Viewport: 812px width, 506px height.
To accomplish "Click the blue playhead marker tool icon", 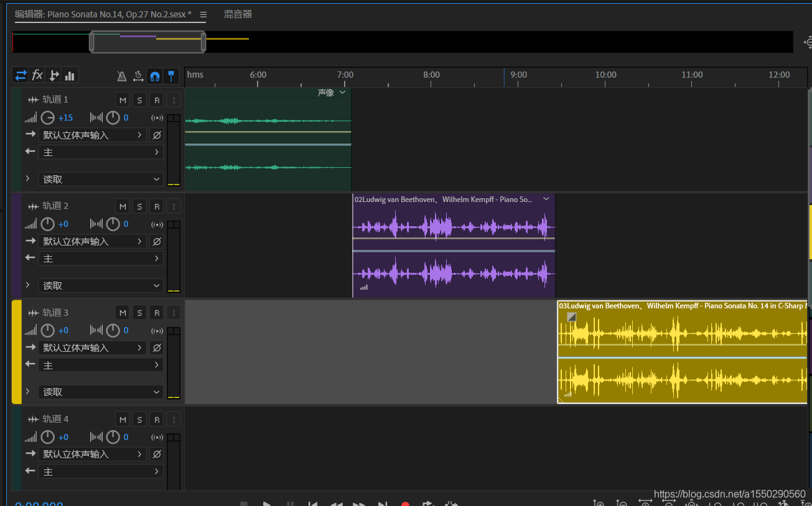I will [171, 76].
